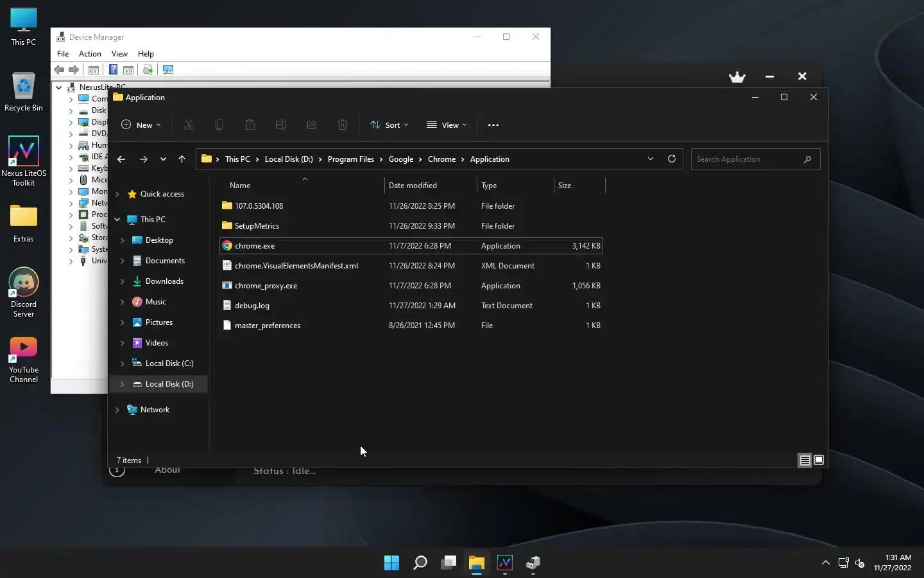Select the Extras folder on desktop
The image size is (924, 578).
pos(24,223)
